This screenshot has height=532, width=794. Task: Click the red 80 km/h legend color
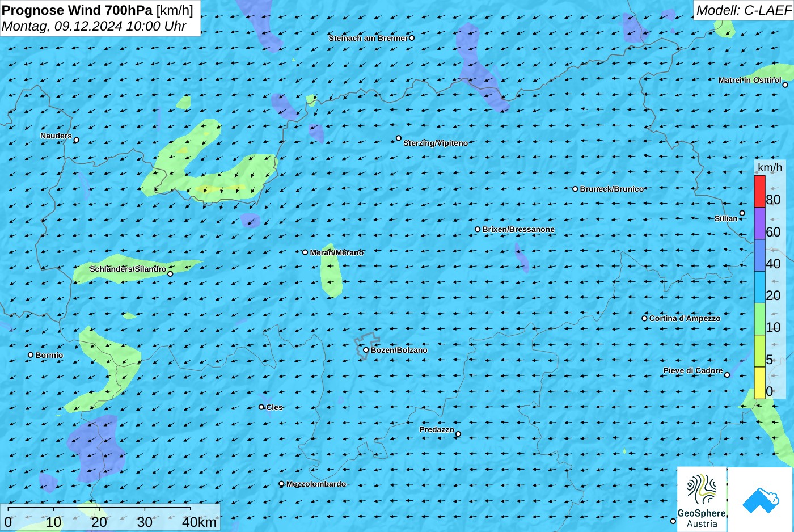[759, 192]
